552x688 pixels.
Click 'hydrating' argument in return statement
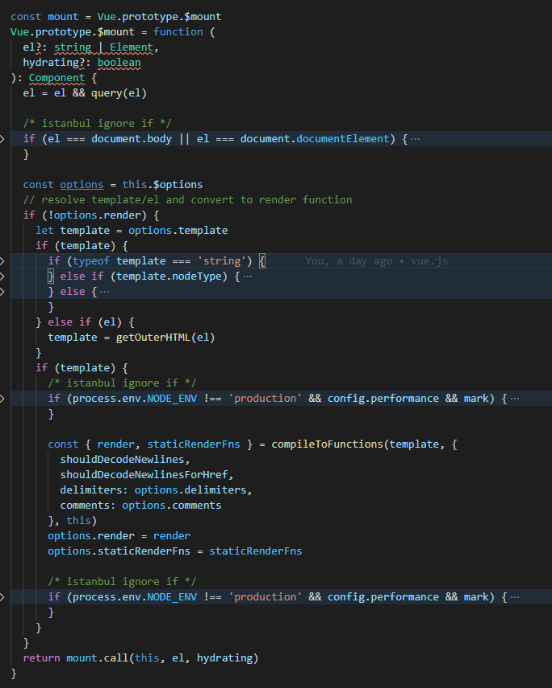225,658
